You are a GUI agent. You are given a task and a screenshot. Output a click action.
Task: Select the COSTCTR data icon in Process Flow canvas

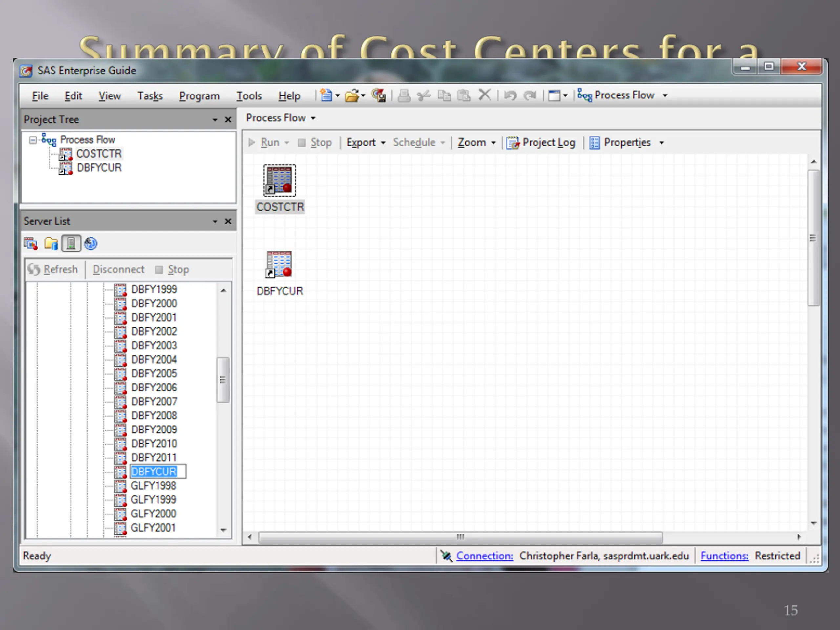(x=280, y=180)
